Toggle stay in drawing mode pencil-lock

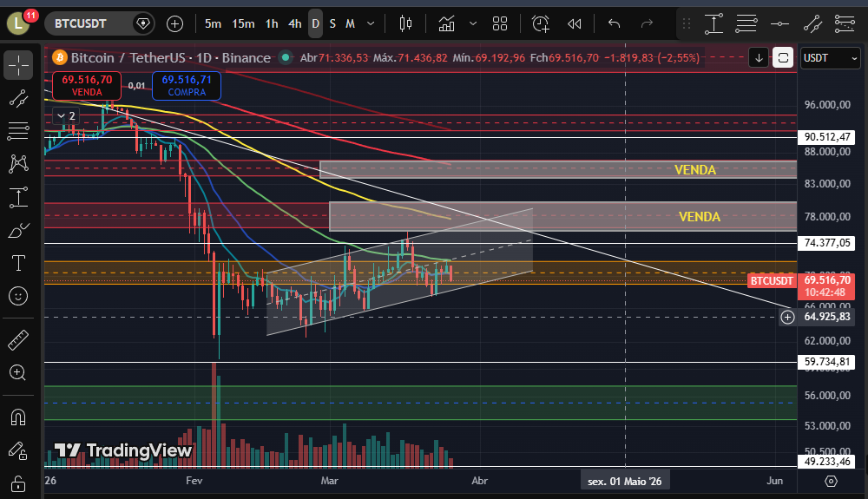pos(18,451)
